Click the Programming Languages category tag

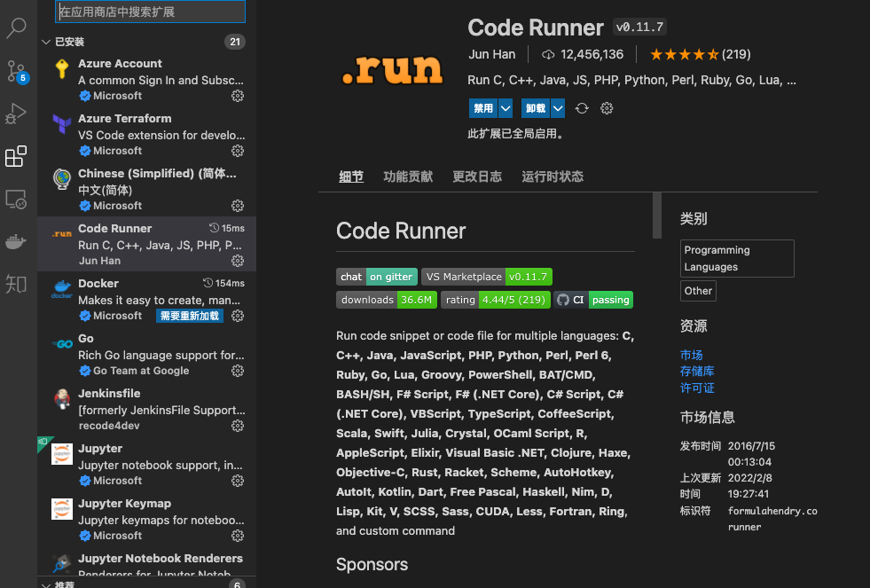point(737,258)
